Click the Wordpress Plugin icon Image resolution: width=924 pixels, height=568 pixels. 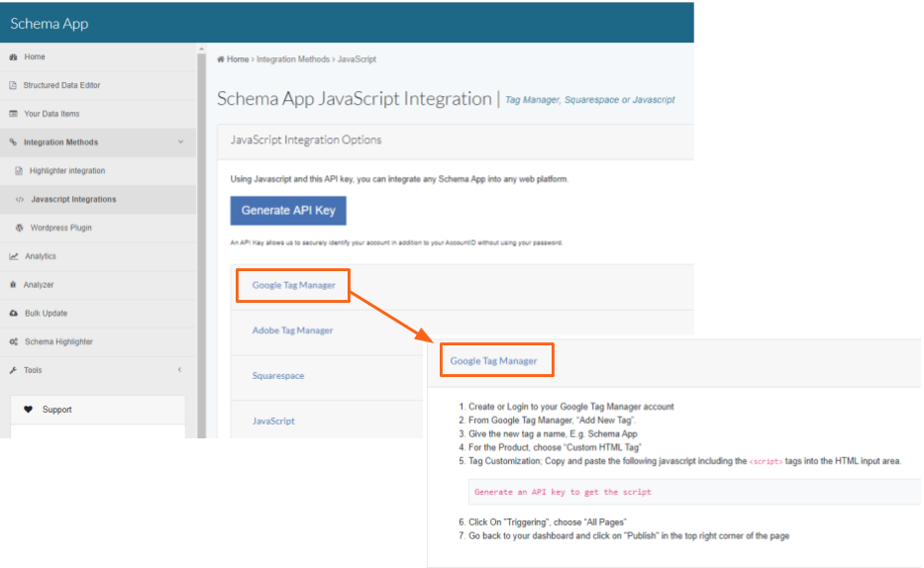[20, 228]
